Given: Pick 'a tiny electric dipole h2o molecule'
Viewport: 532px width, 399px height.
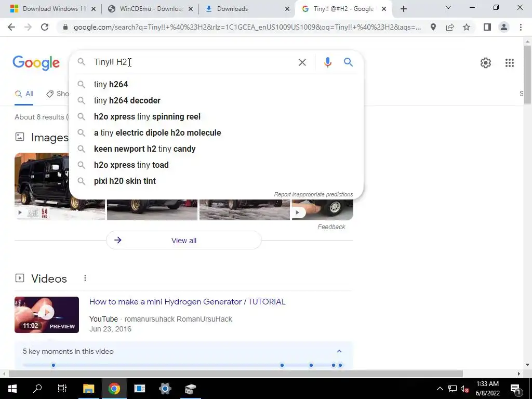Looking at the screenshot, I should [x=216, y=132].
